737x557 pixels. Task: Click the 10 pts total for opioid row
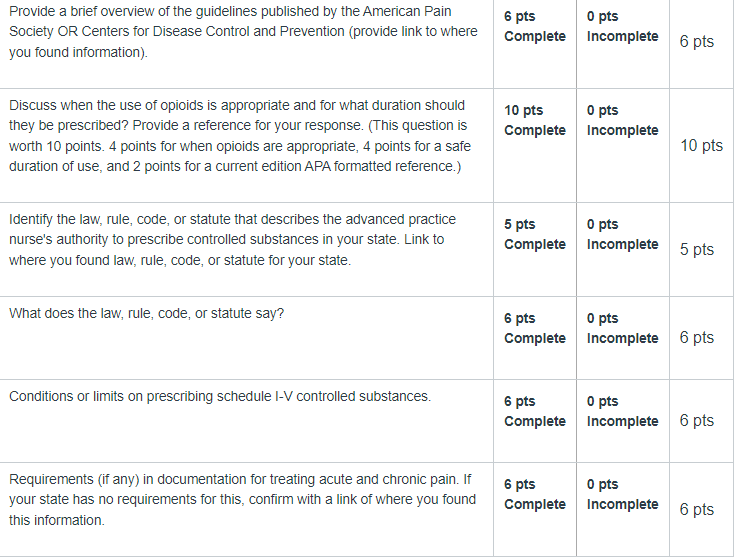click(701, 146)
